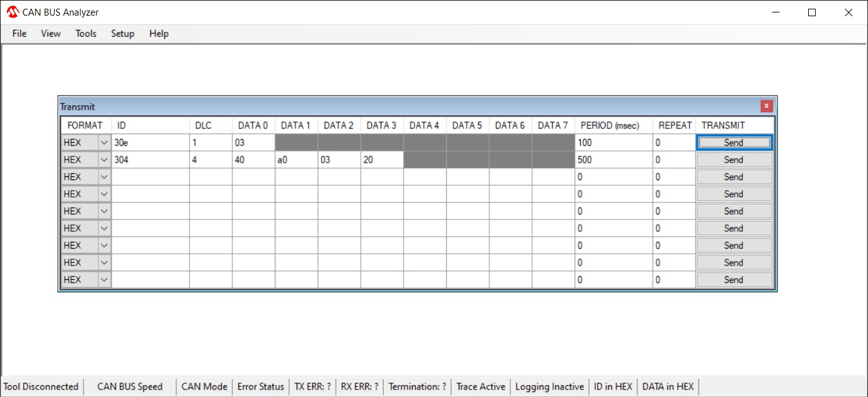The height and width of the screenshot is (397, 868).
Task: Click the Trace Active status bar item
Action: pyautogui.click(x=480, y=386)
